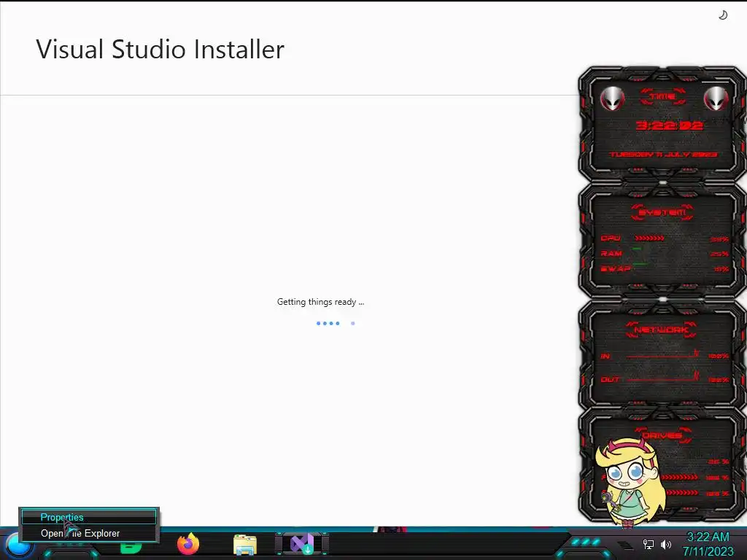Launch Firefox from the taskbar
The image size is (747, 560).
tap(188, 544)
